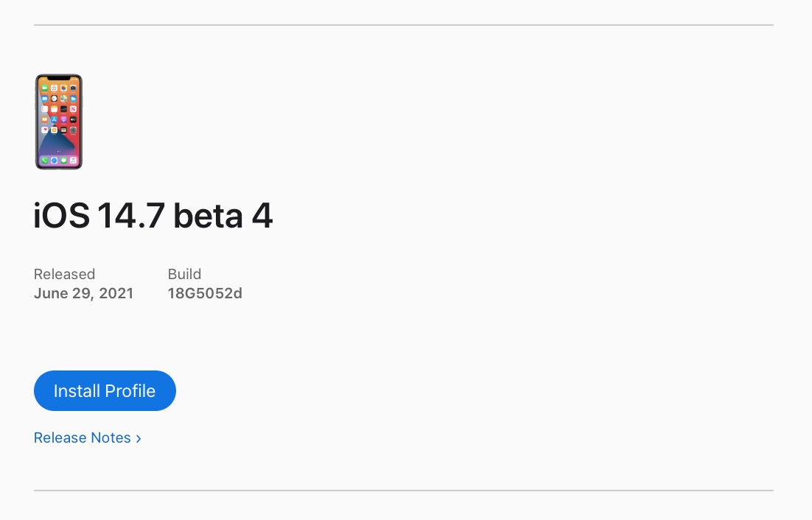This screenshot has width=812, height=520.
Task: Click the chevron beside Release Notes
Action: point(139,439)
